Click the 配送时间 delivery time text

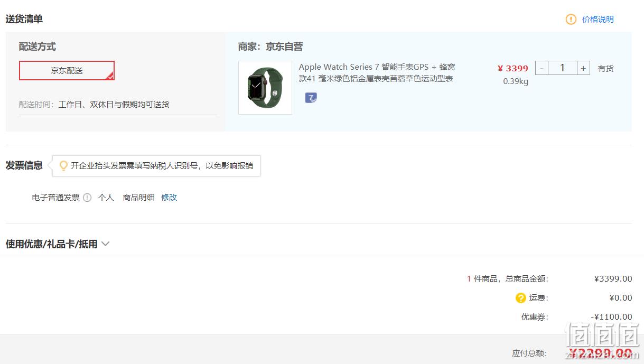coord(94,105)
